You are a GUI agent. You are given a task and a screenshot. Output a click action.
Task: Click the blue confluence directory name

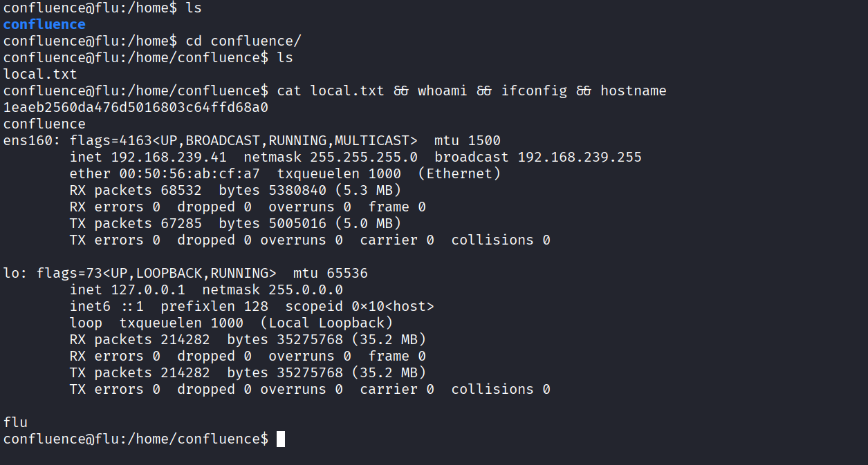tap(44, 25)
